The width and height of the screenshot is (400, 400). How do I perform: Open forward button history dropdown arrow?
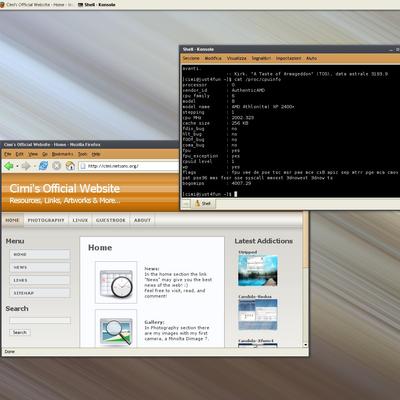coord(34,166)
